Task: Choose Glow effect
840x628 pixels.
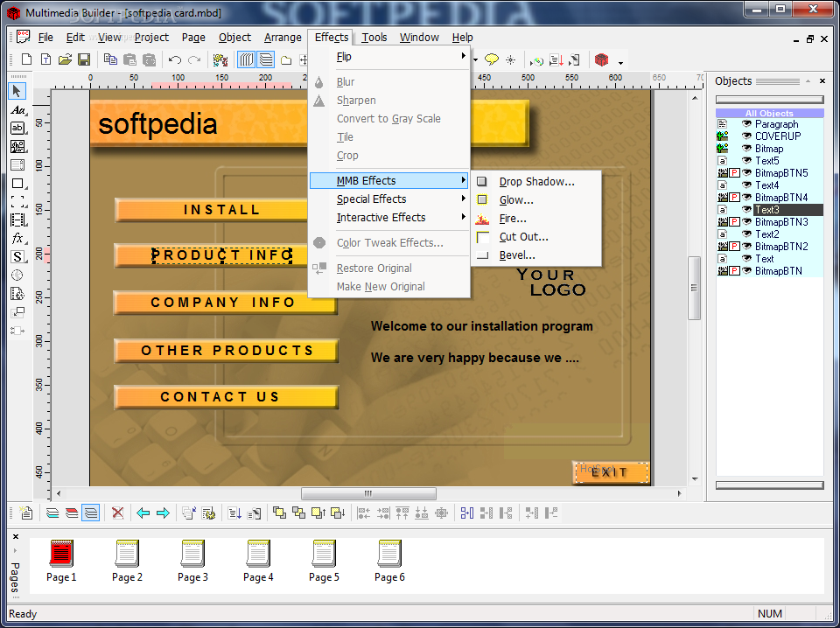Action: pyautogui.click(x=536, y=200)
